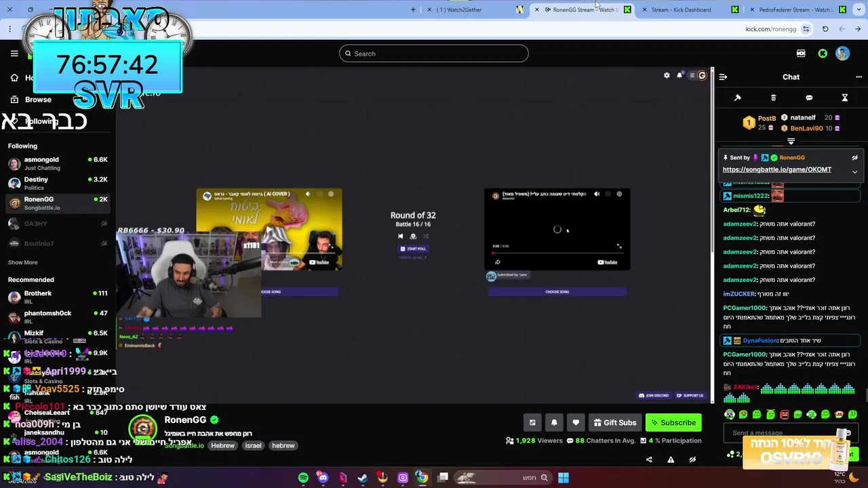Viewport: 868px width, 488px height.
Task: Click the Hebrew tag
Action: pos(222,445)
